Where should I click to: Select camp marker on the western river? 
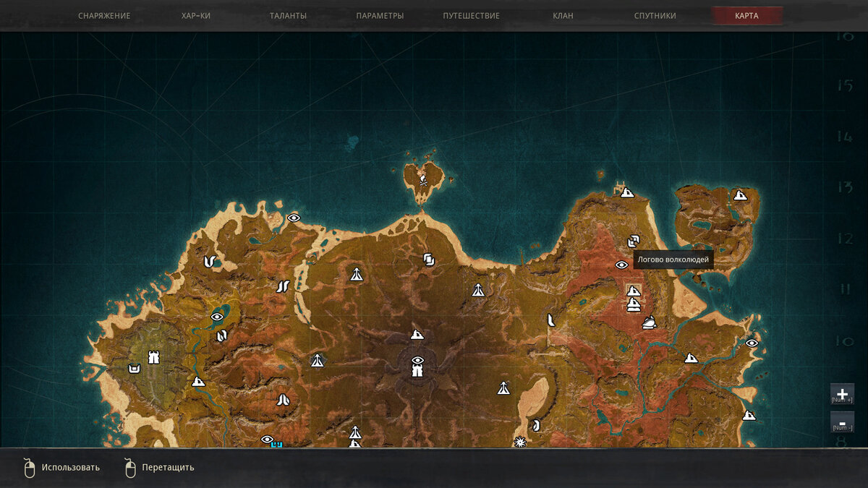tap(198, 381)
